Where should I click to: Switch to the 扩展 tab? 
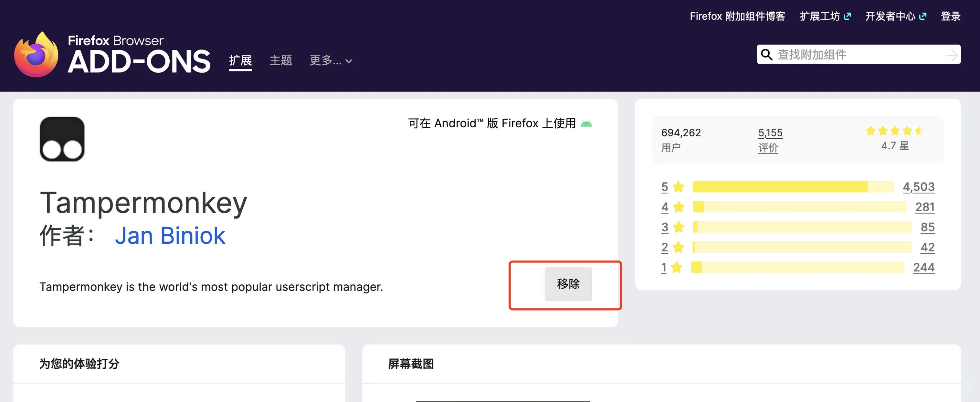click(240, 60)
